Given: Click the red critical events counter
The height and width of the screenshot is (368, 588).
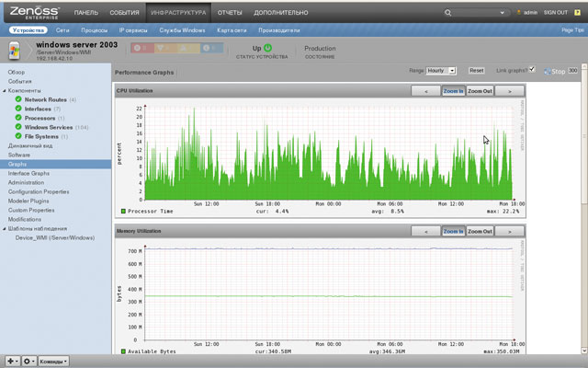Looking at the screenshot, I should click(142, 48).
